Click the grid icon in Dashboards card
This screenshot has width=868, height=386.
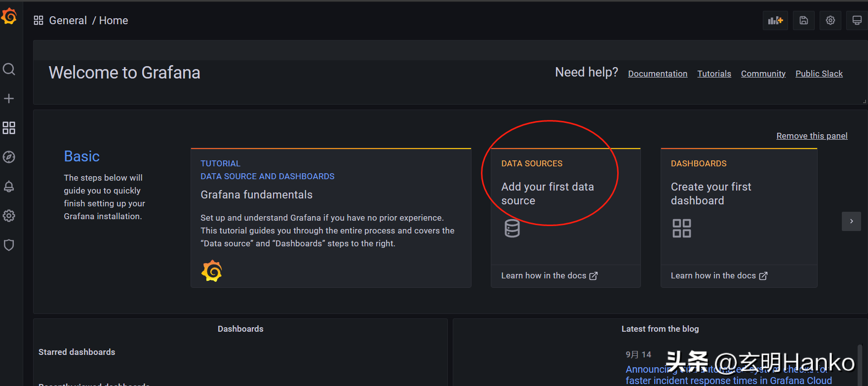click(x=681, y=228)
